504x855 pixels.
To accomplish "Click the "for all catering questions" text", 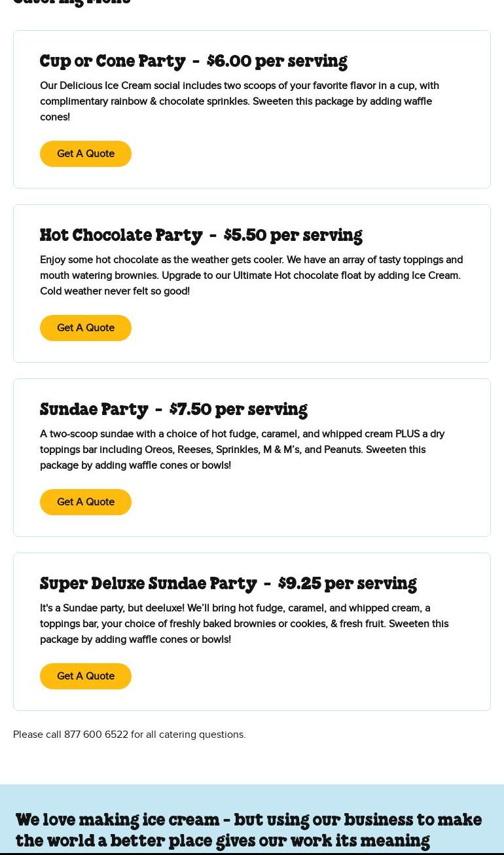I will 188,735.
